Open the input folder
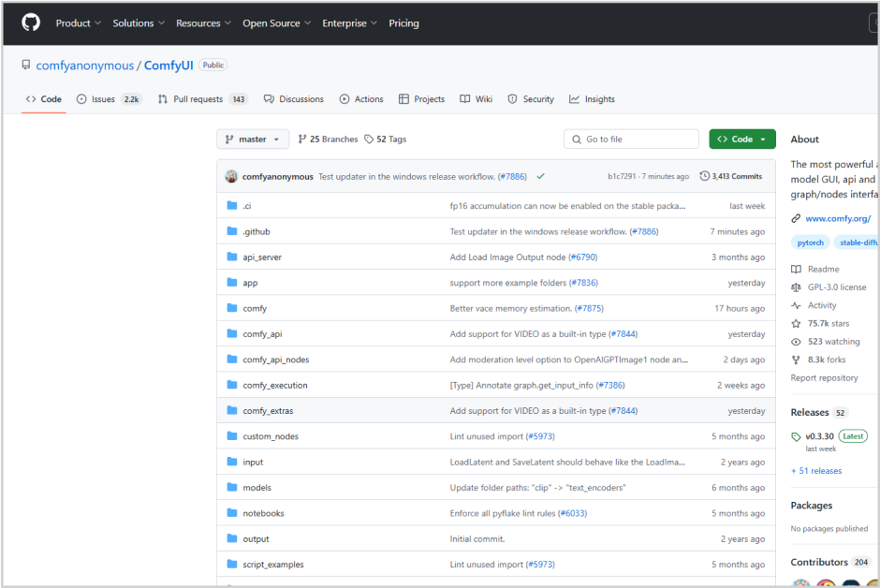Screen dimensions: 880x588 pyautogui.click(x=253, y=462)
